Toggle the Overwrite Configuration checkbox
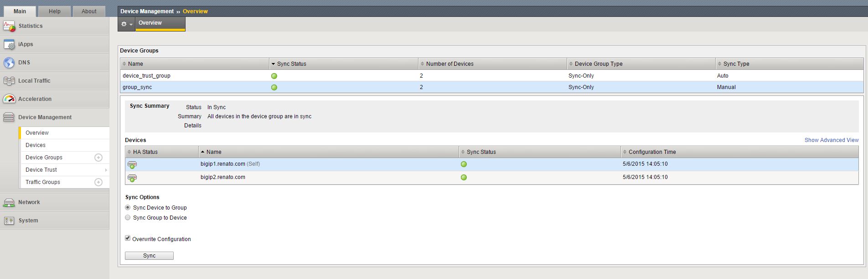Viewport: 868px width, 279px height. tap(128, 238)
